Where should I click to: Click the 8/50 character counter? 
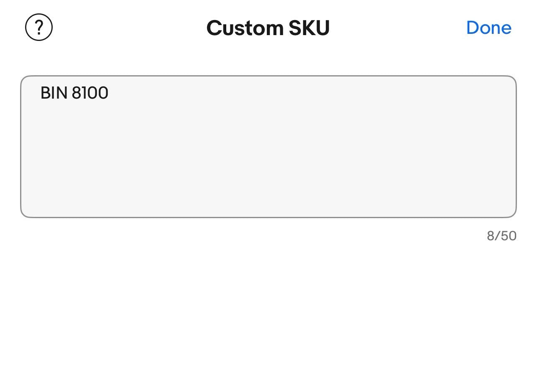click(501, 236)
